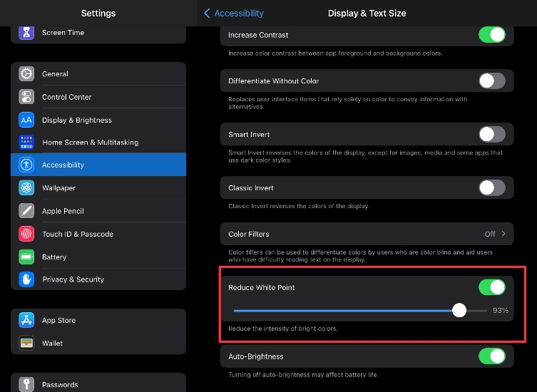Viewport: 537px width, 392px height.
Task: Click the 'Classic Invert reverses the colors' description
Action: tap(299, 207)
